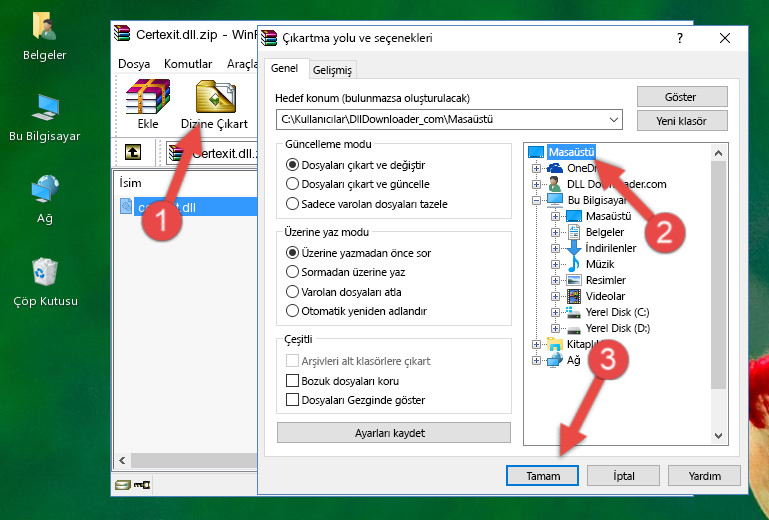Expand the Müzik tree node

tap(555, 264)
